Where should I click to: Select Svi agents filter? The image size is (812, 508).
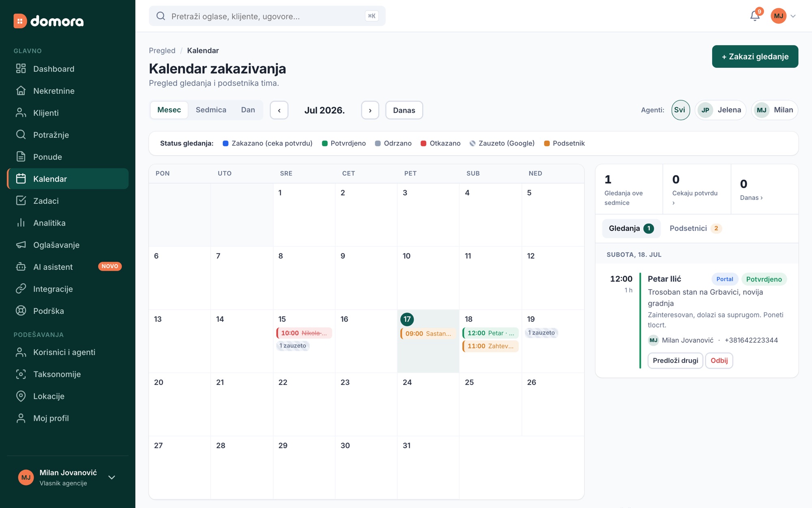(680, 110)
